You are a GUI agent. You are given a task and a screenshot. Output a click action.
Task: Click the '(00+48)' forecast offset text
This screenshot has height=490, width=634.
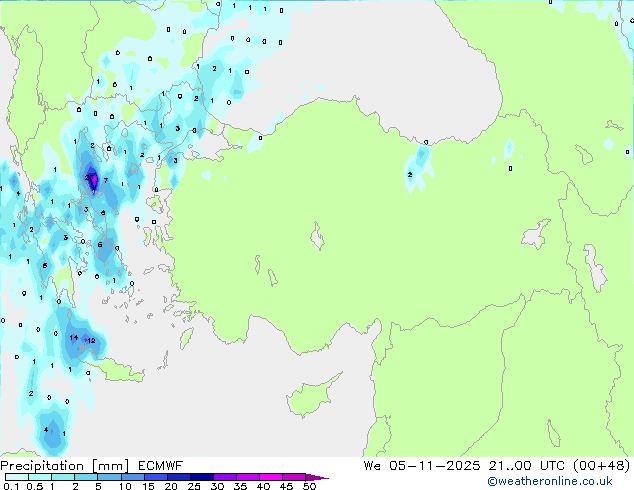[x=601, y=466]
